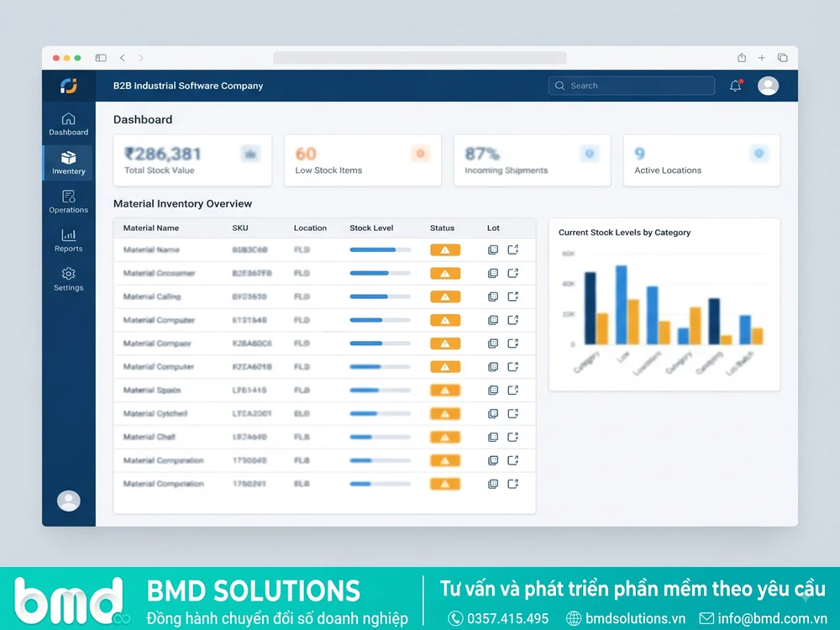Open the notification bell
The width and height of the screenshot is (840, 630).
736,86
